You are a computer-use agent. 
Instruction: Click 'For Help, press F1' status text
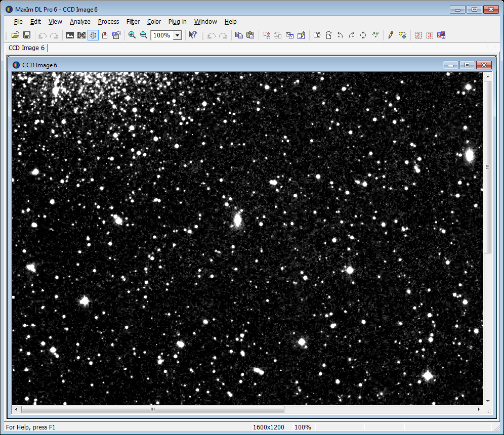(30, 427)
